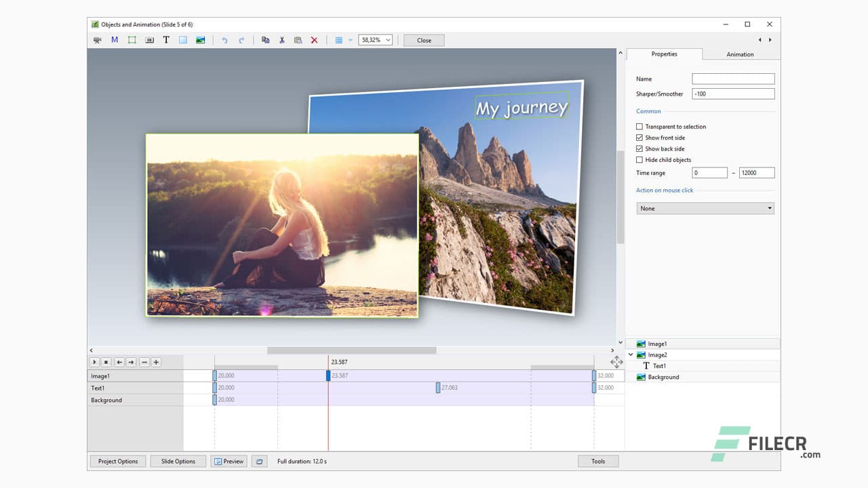This screenshot has height=488, width=868.
Task: Copy the selected object
Action: click(x=265, y=40)
